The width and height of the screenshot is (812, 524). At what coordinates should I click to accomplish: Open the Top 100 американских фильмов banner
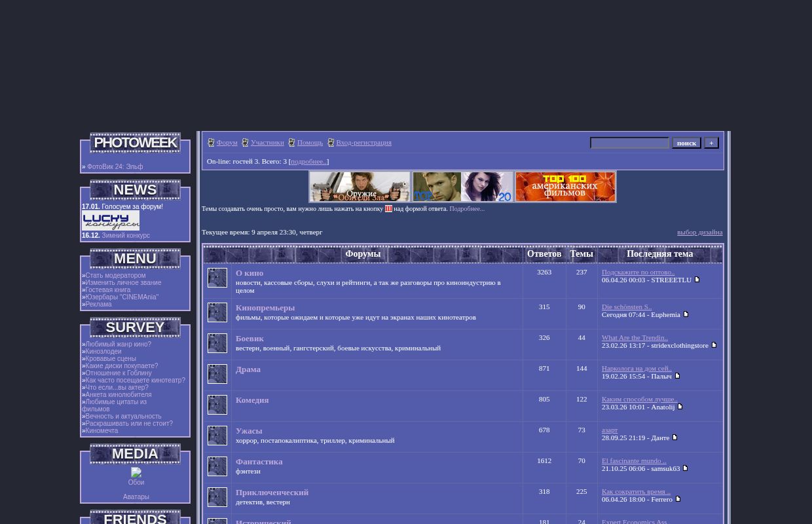pyautogui.click(x=565, y=187)
